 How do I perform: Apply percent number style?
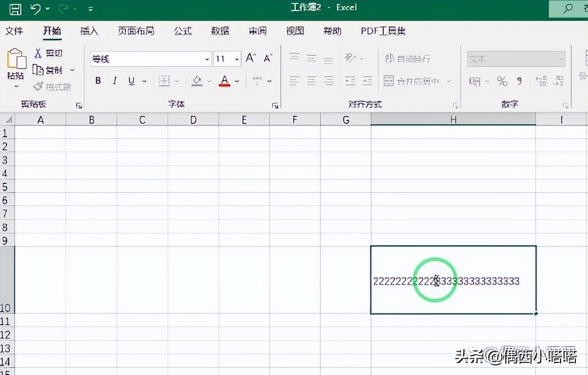click(501, 80)
